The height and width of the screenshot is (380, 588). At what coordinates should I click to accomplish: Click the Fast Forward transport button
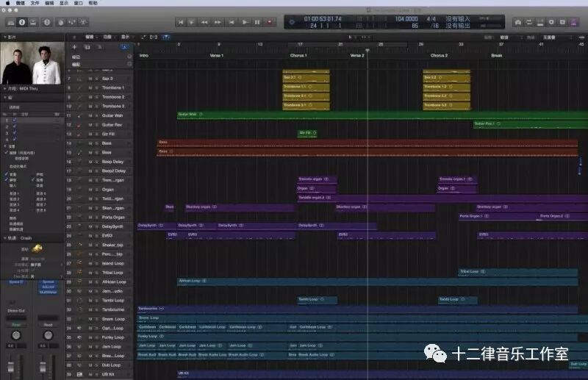218,23
